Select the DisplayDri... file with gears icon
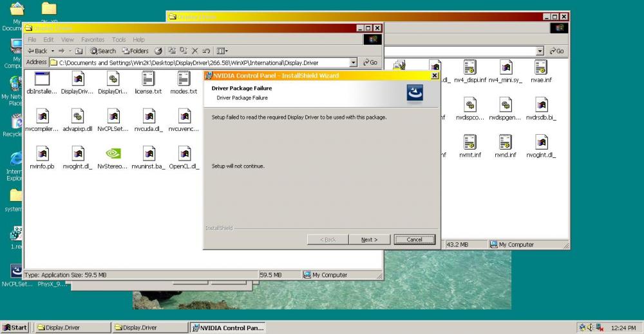 click(x=113, y=84)
